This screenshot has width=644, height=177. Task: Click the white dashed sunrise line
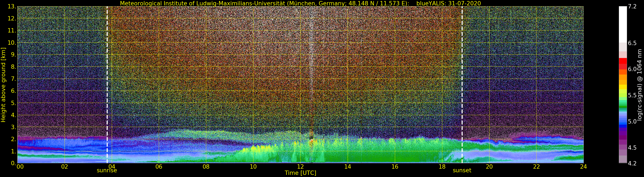(x=107, y=85)
